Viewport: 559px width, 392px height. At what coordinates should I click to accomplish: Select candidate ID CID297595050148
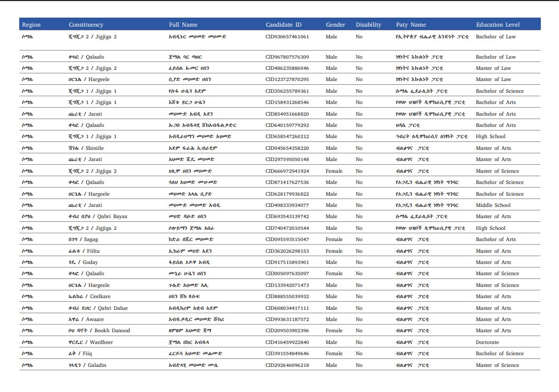point(287,159)
